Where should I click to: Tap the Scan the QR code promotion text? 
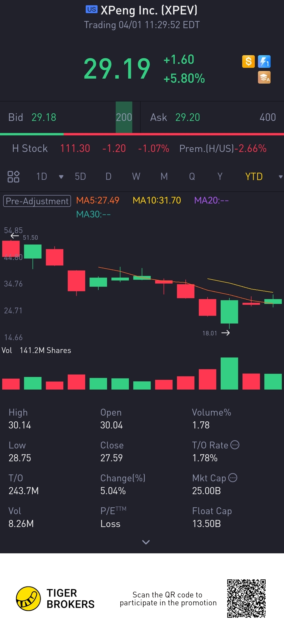168,599
